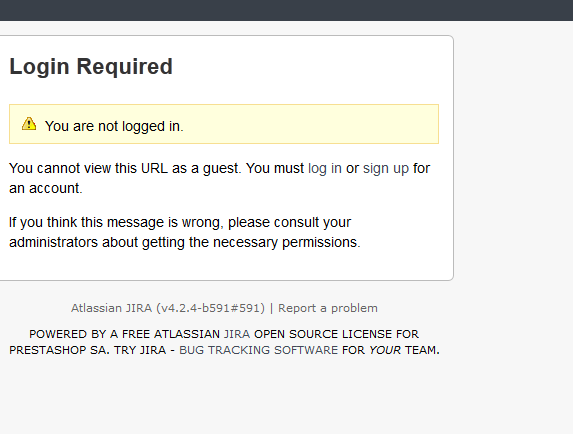Click the empty area of the yellow warning banner
The image size is (573, 434).
point(311,124)
